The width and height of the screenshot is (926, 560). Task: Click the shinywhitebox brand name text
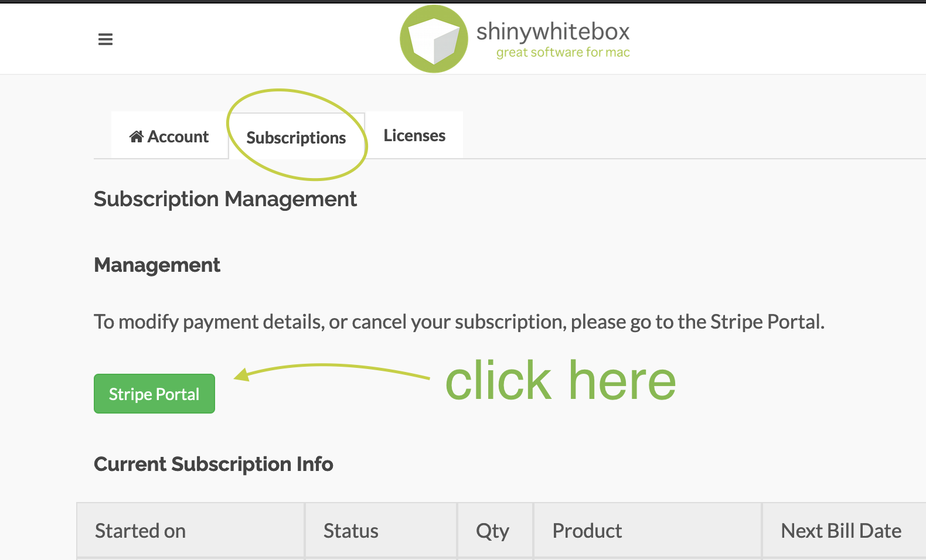click(553, 31)
